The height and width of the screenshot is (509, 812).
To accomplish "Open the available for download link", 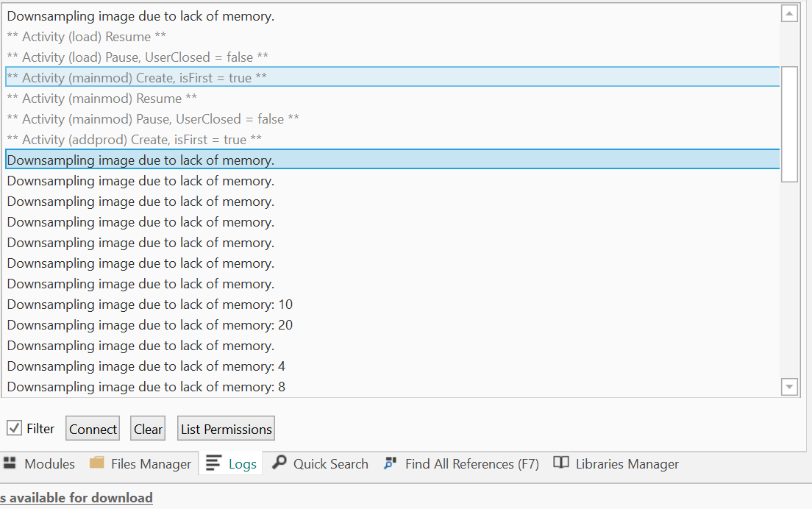I will [x=76, y=498].
